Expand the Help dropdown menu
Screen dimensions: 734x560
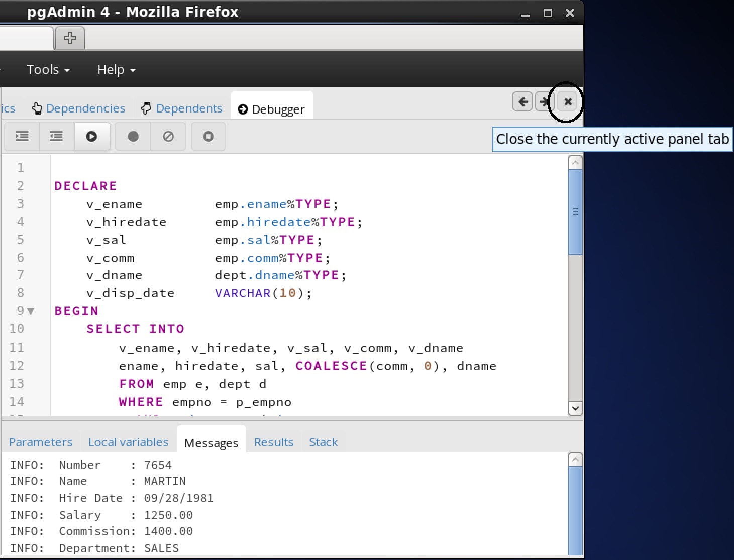coord(116,70)
